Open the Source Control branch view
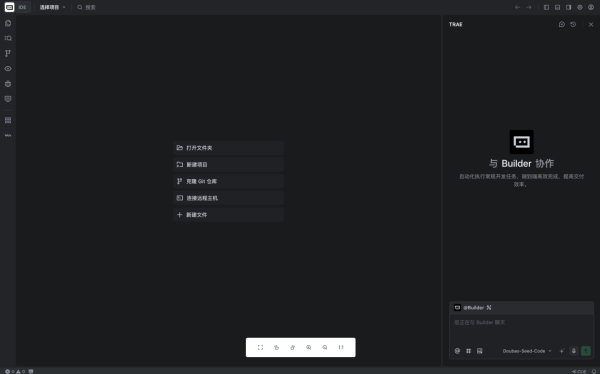The height and width of the screenshot is (374, 600). click(x=8, y=53)
